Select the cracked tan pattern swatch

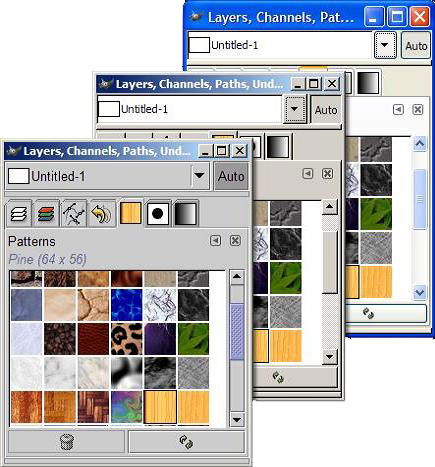93,305
